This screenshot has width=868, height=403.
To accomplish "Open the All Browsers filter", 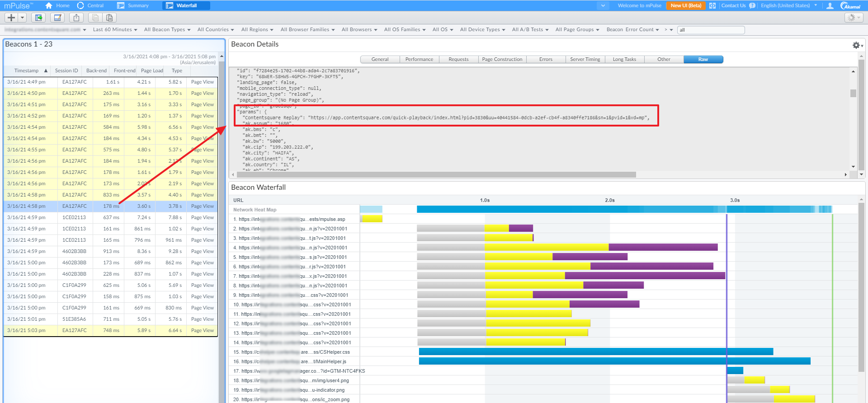I will [359, 29].
